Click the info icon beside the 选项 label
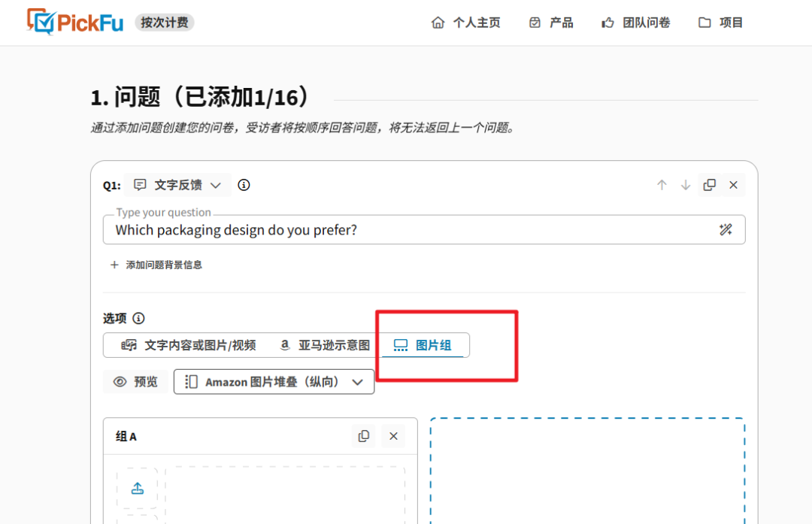 (139, 318)
